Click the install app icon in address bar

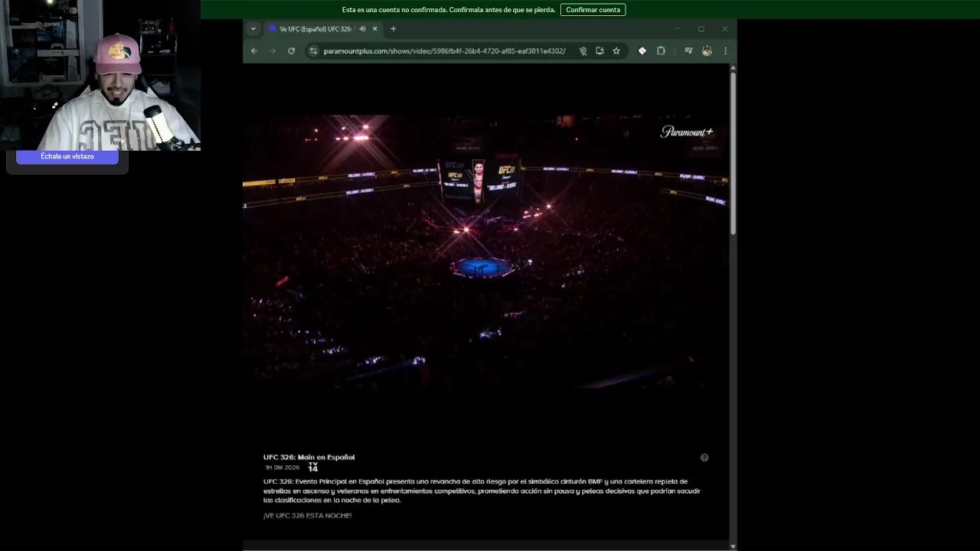click(x=599, y=51)
